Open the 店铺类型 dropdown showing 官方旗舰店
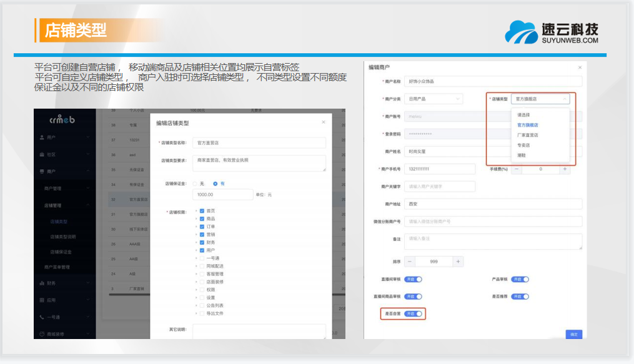This screenshot has width=634, height=364. [x=540, y=99]
